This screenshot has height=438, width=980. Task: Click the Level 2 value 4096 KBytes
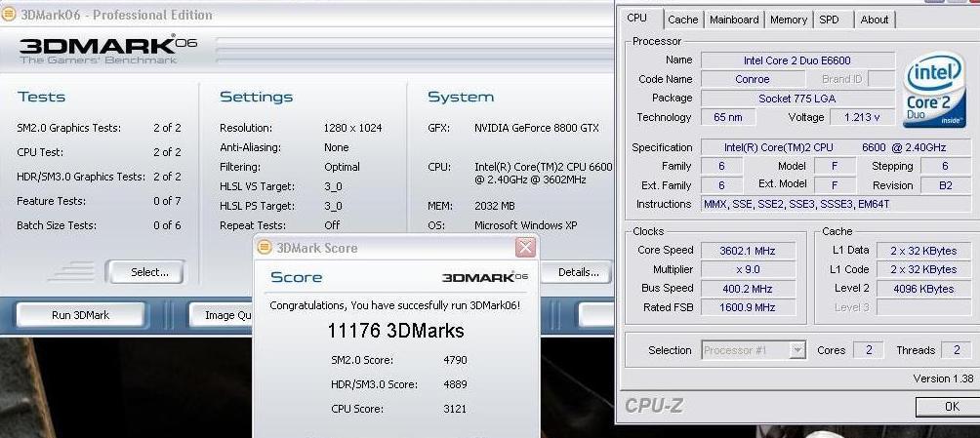tap(924, 289)
